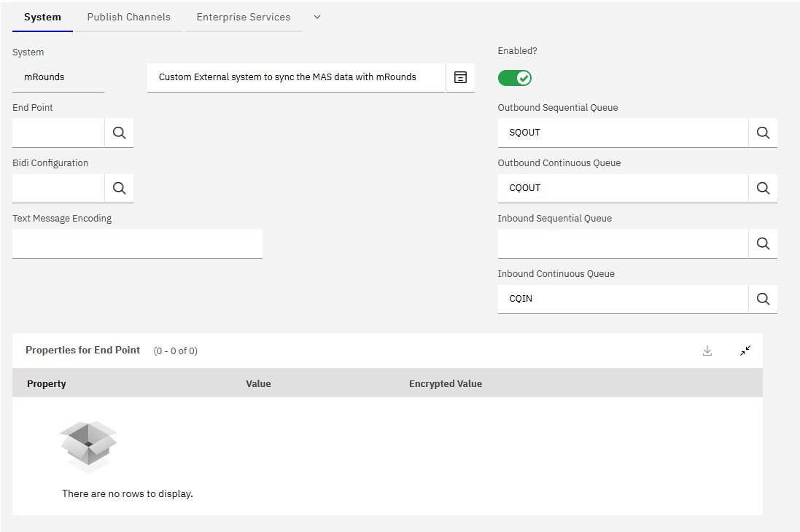Open the Bidi Configuration lookup search icon
The image size is (800, 532).
tap(120, 188)
